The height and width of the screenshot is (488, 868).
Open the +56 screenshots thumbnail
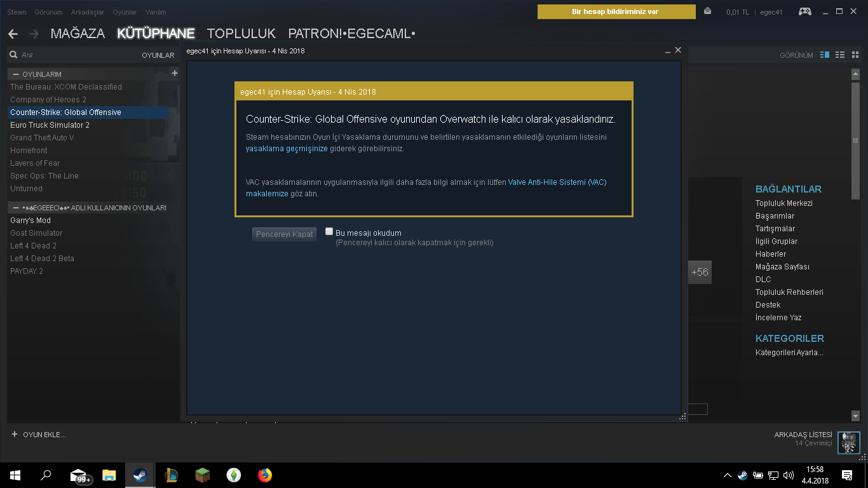(700, 272)
